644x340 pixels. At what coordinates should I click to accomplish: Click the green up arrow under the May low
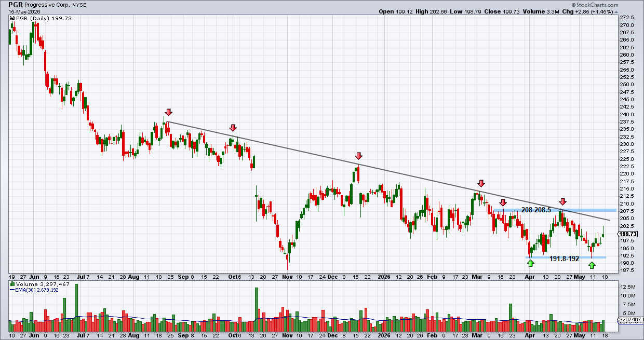(x=592, y=265)
